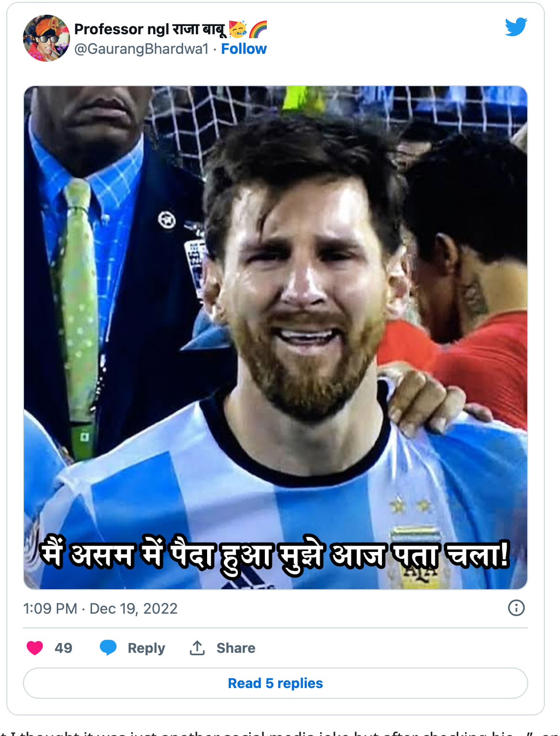Image resolution: width=560 pixels, height=736 pixels.
Task: Click the Twitter bird logo
Action: [515, 27]
